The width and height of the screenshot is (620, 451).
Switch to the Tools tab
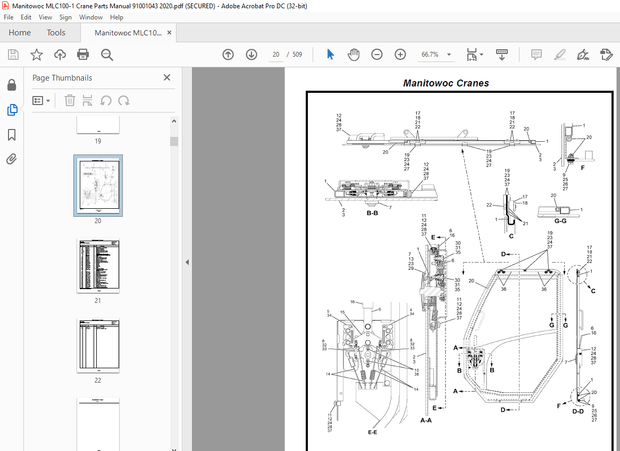pyautogui.click(x=56, y=33)
